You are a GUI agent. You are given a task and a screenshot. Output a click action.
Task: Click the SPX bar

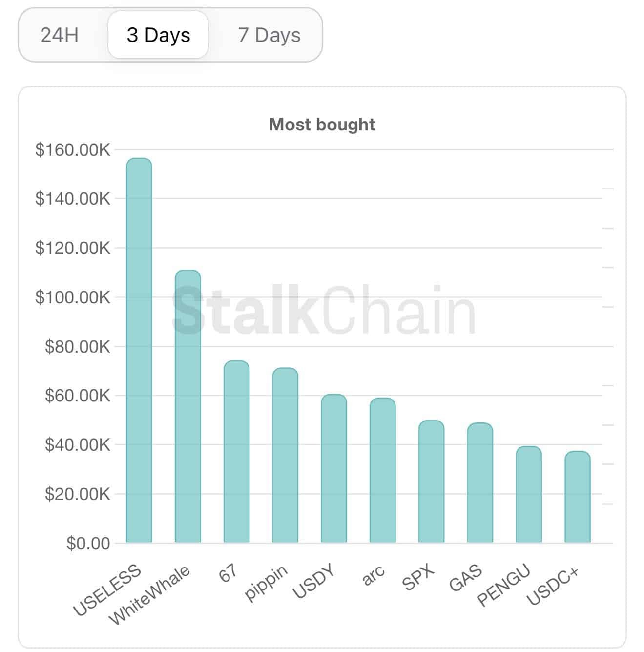coord(431,482)
